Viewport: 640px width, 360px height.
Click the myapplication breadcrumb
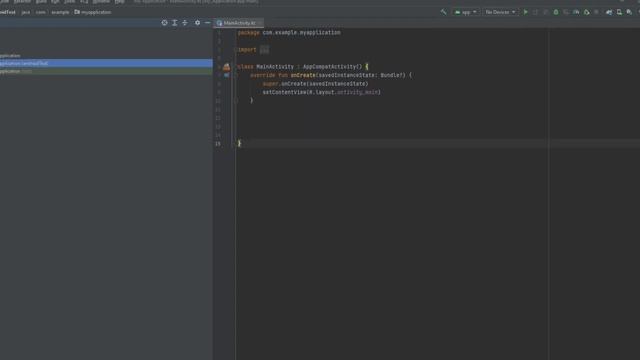(93, 12)
